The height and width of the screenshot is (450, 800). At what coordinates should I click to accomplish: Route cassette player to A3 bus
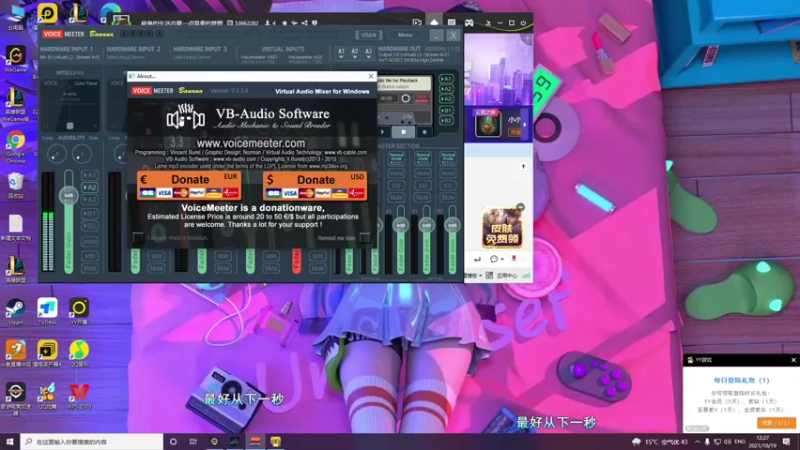pos(446,98)
